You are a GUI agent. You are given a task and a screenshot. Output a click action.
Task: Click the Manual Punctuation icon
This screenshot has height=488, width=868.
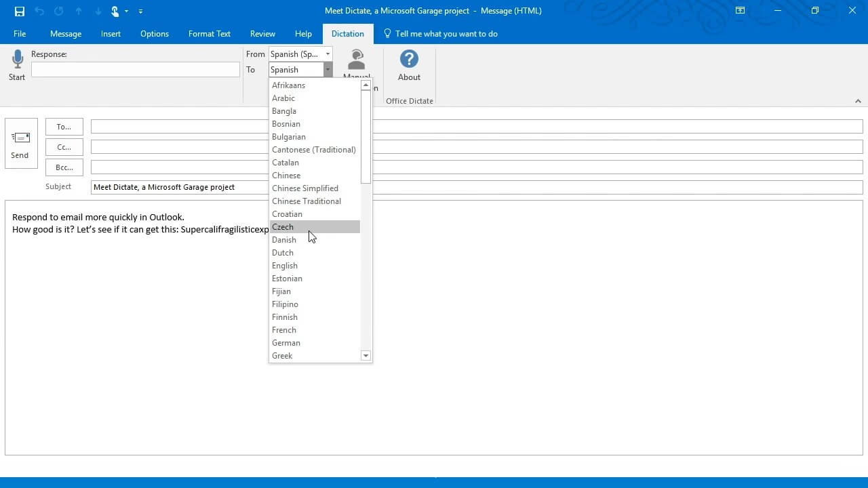point(356,60)
